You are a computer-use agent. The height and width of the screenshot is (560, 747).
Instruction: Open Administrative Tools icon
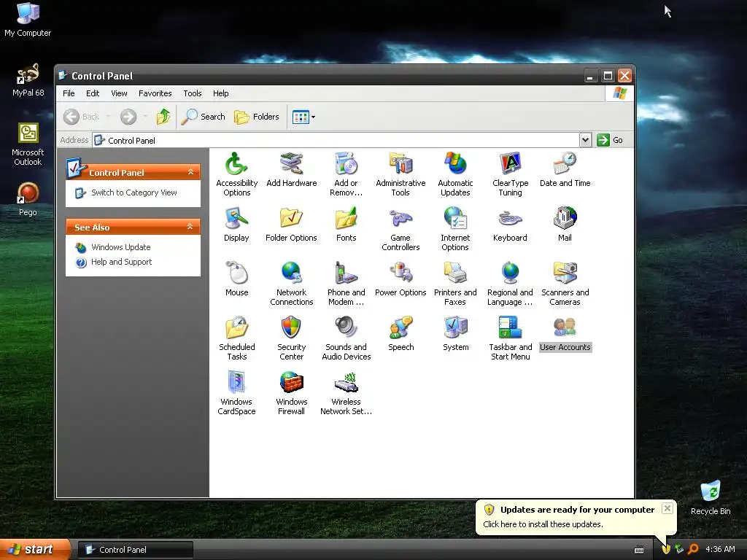400,174
